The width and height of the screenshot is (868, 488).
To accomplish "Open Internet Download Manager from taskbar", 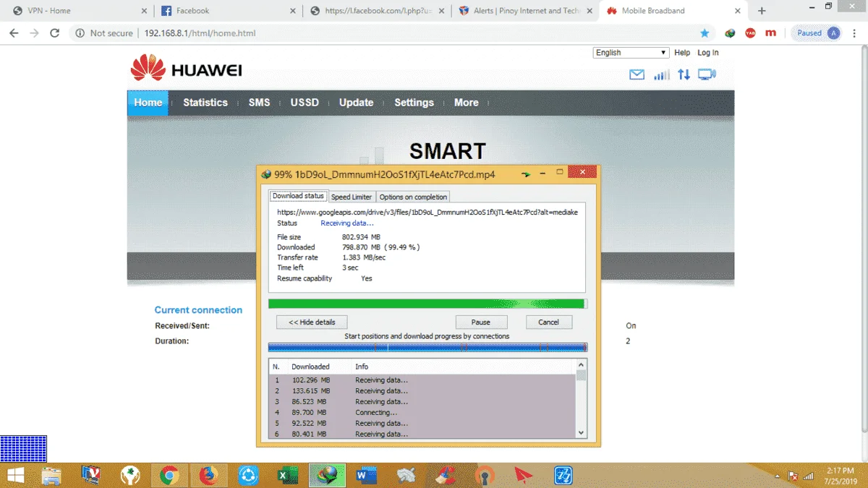I will point(328,475).
